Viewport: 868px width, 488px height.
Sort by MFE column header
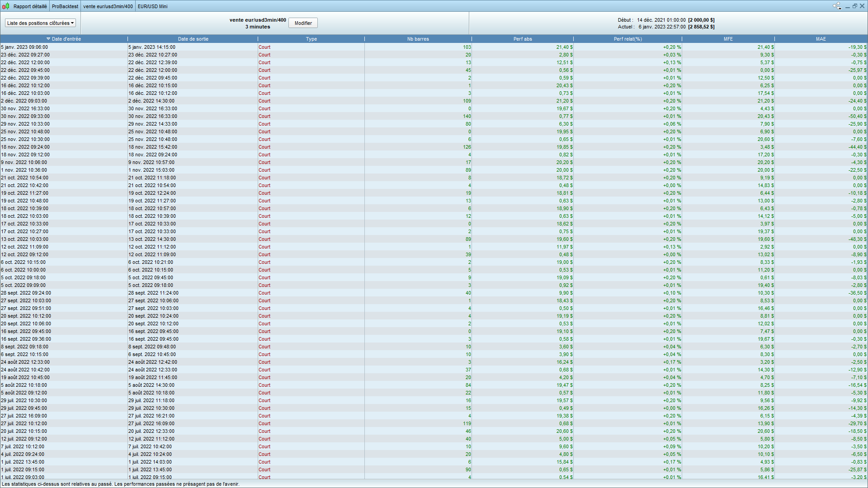[x=728, y=39]
